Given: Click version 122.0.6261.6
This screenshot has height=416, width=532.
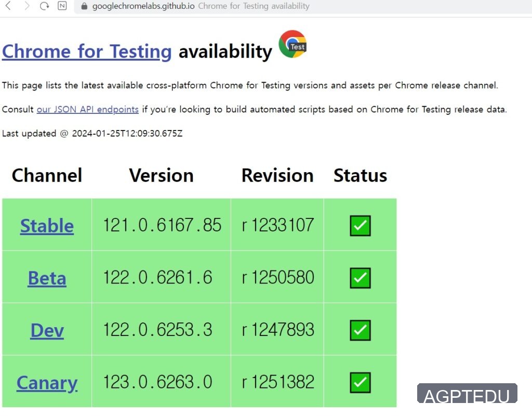Looking at the screenshot, I should click(158, 278).
